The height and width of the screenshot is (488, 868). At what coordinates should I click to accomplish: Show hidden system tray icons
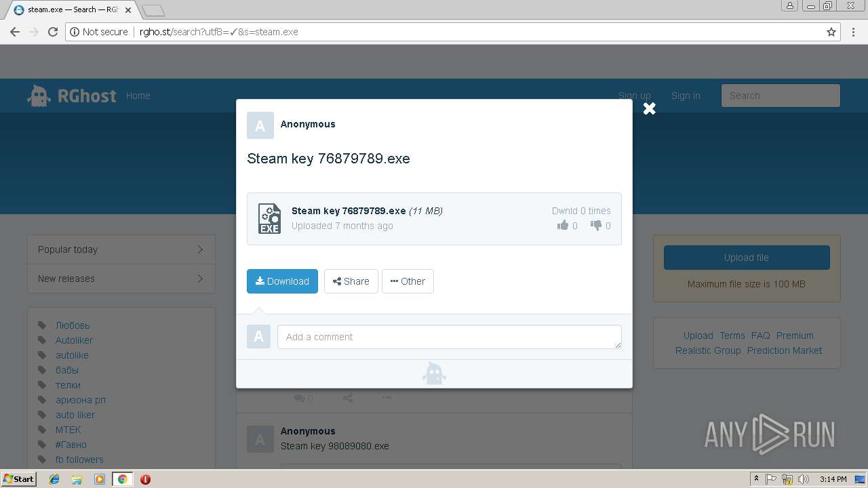756,479
